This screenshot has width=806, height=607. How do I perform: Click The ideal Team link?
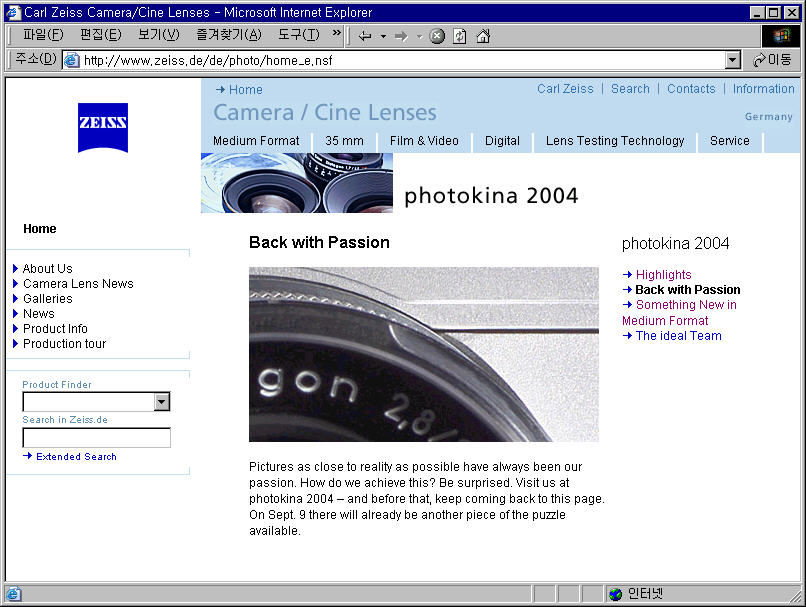coord(678,336)
